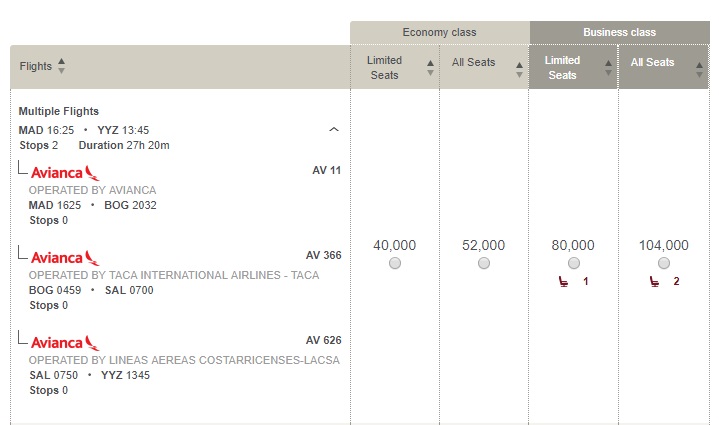Switch to the Economy class tab
Image resolution: width=719 pixels, height=425 pixels.
click(439, 32)
